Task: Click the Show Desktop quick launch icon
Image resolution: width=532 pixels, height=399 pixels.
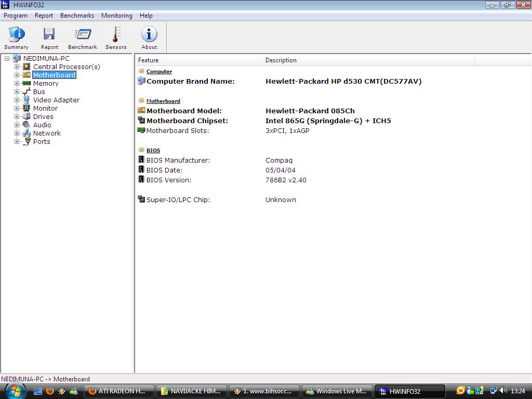Action: coord(37,392)
